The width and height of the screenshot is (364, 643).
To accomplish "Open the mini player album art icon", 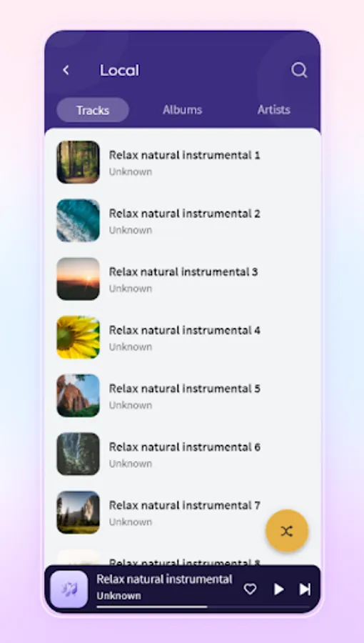I will [69, 589].
